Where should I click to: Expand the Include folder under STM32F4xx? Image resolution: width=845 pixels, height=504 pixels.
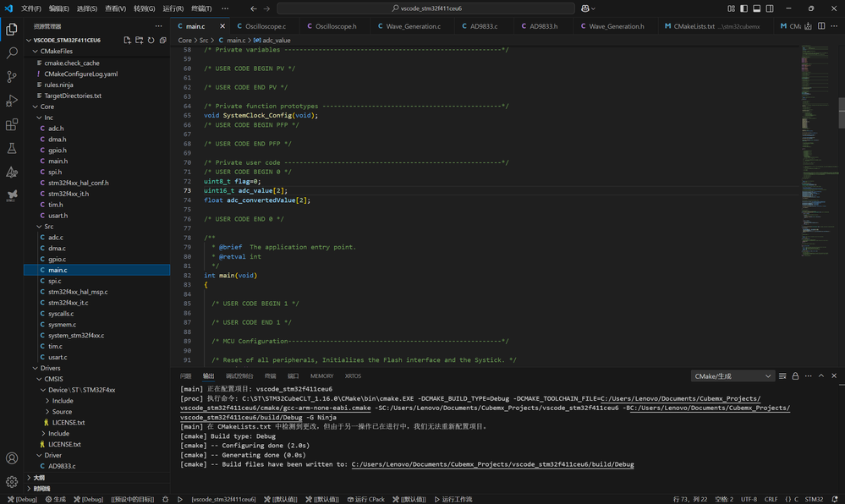[63, 401]
